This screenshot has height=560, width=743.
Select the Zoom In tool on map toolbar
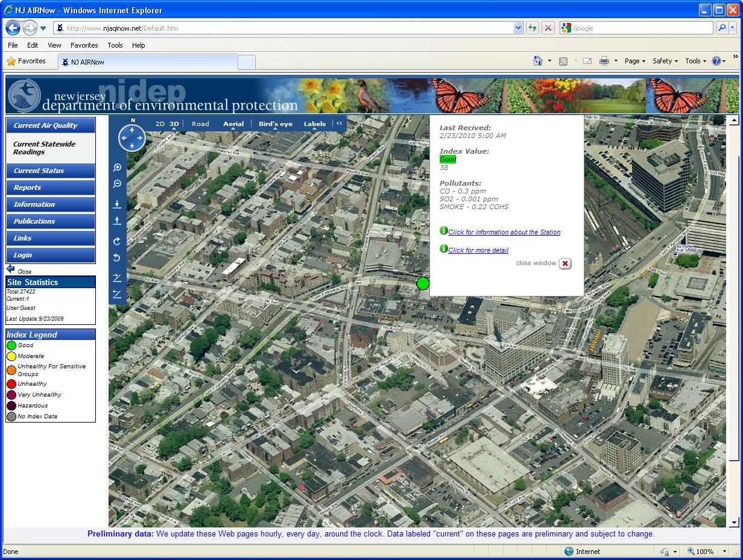click(x=118, y=167)
